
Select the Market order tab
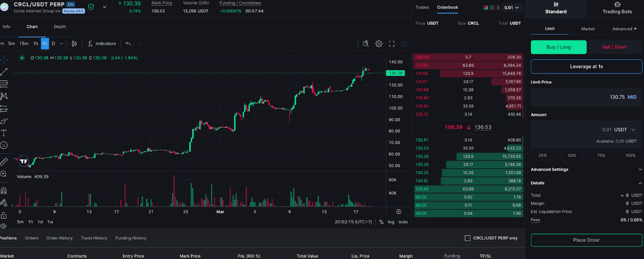[588, 29]
